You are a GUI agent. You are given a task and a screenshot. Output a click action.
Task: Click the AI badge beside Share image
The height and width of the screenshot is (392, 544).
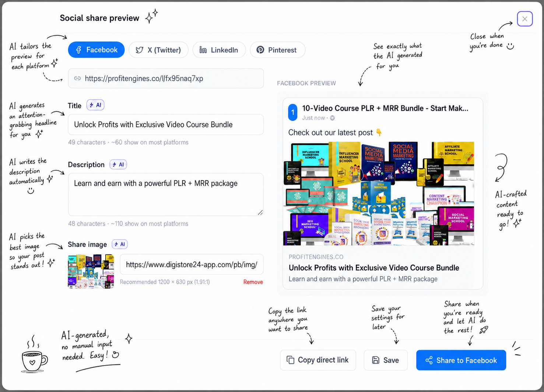[120, 244]
